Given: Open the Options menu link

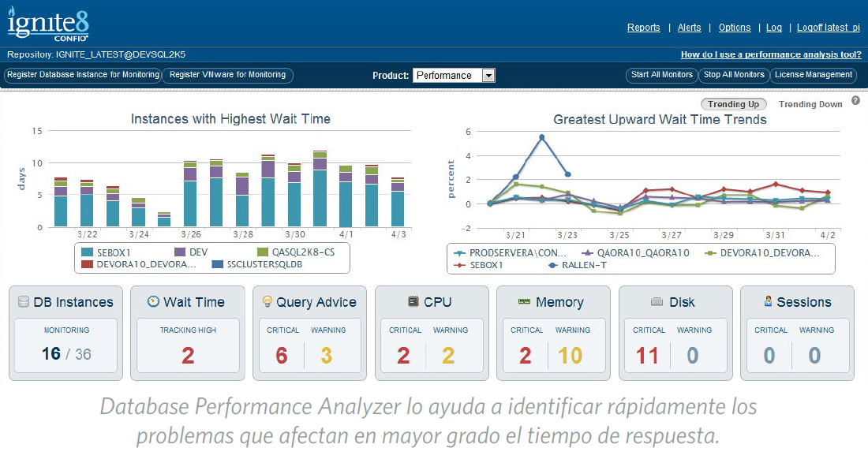Looking at the screenshot, I should point(735,28).
